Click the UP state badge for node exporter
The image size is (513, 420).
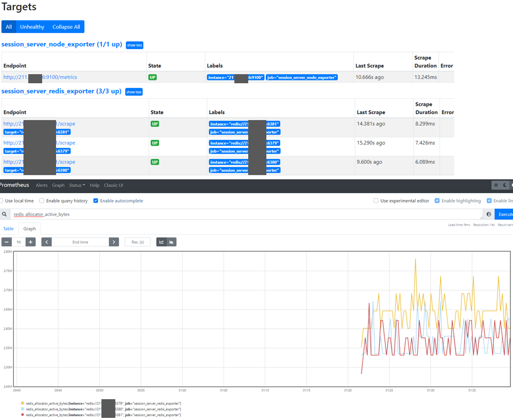pos(153,77)
